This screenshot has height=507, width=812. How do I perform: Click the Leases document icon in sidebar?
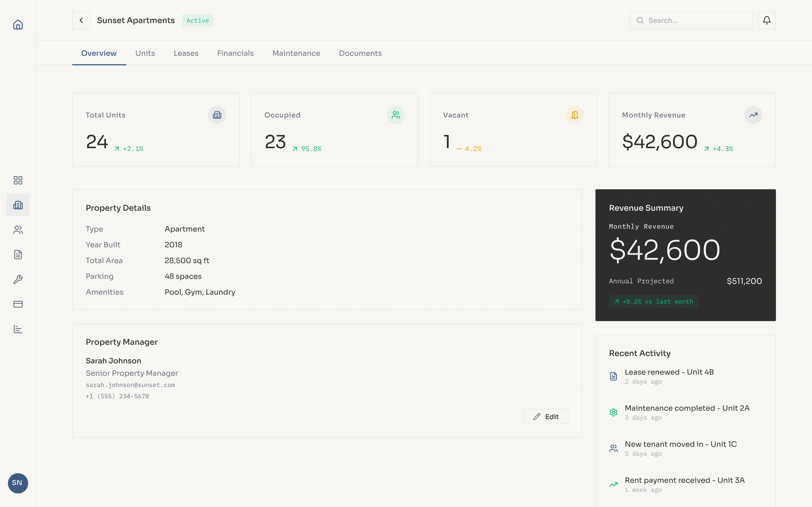coord(18,255)
